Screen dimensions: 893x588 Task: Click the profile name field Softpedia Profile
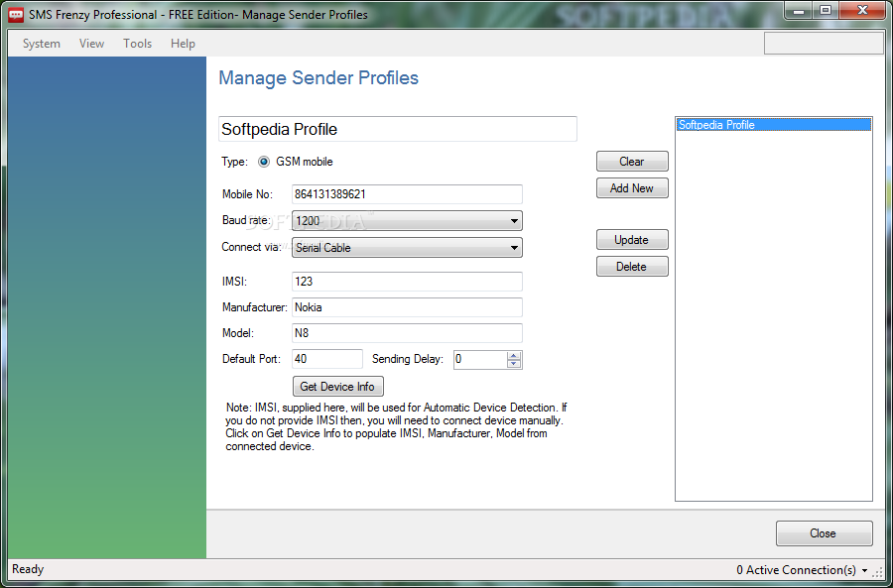point(398,129)
